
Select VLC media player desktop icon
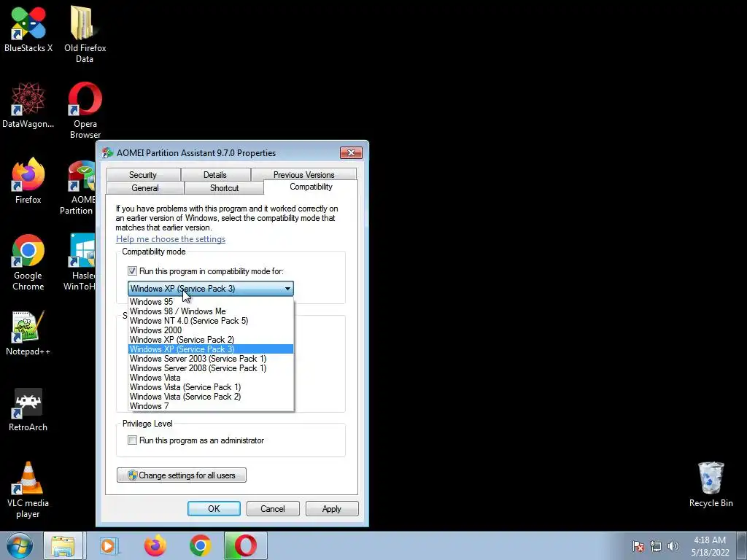[x=28, y=490]
